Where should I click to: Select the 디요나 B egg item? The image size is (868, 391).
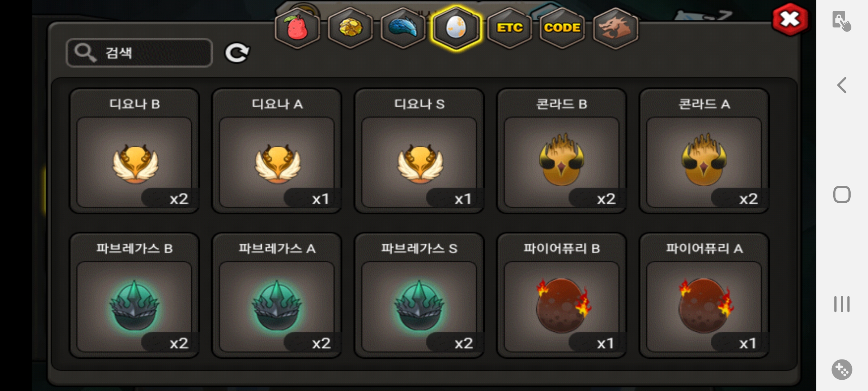(x=134, y=151)
